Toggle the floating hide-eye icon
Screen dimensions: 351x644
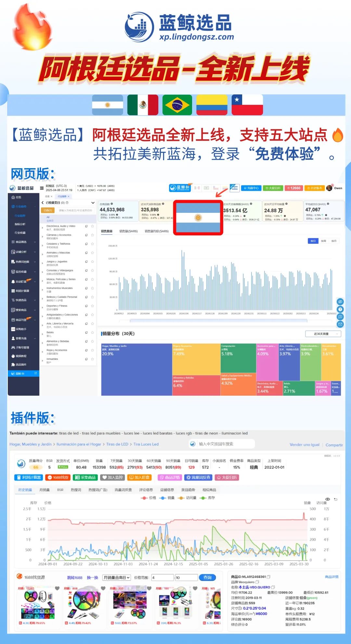(x=340, y=302)
